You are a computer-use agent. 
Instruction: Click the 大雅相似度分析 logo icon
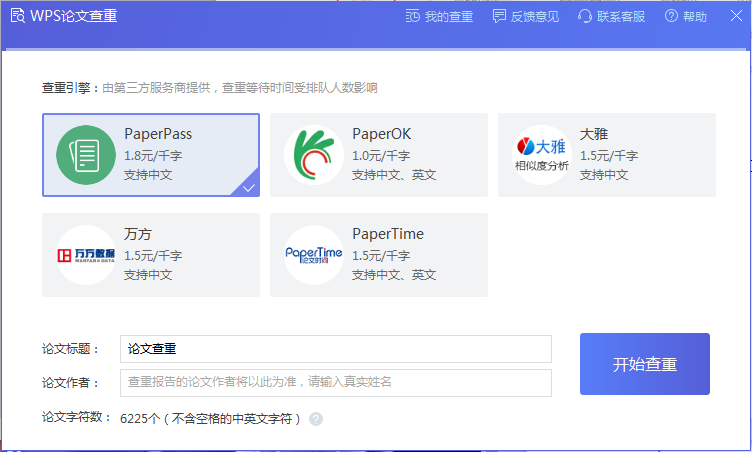542,155
